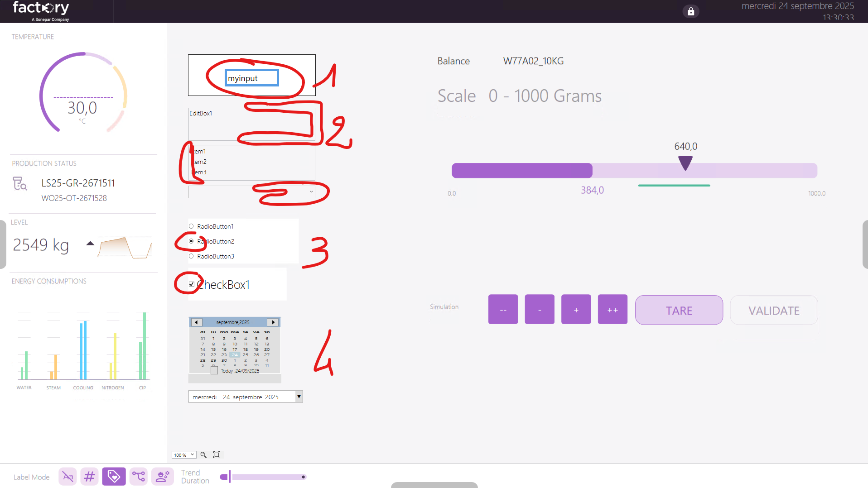Click the fit-to-screen icon
Screen dimensions: 868x488
[217, 455]
